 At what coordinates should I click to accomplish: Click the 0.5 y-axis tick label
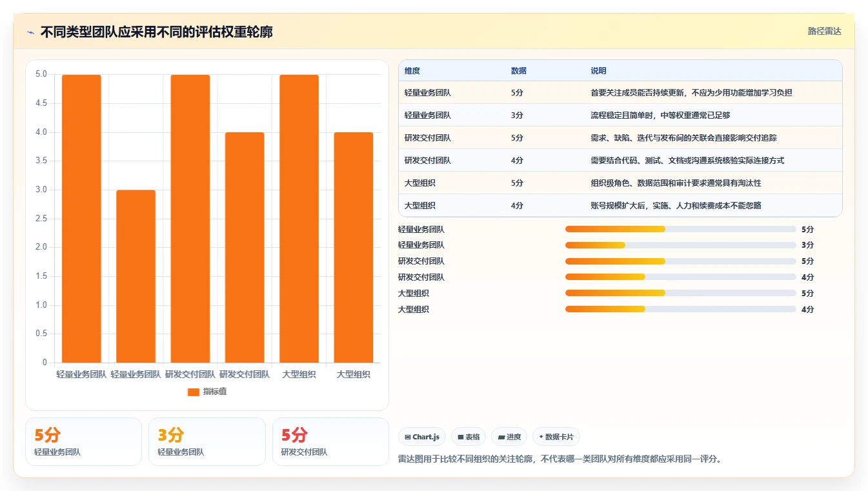click(x=41, y=334)
